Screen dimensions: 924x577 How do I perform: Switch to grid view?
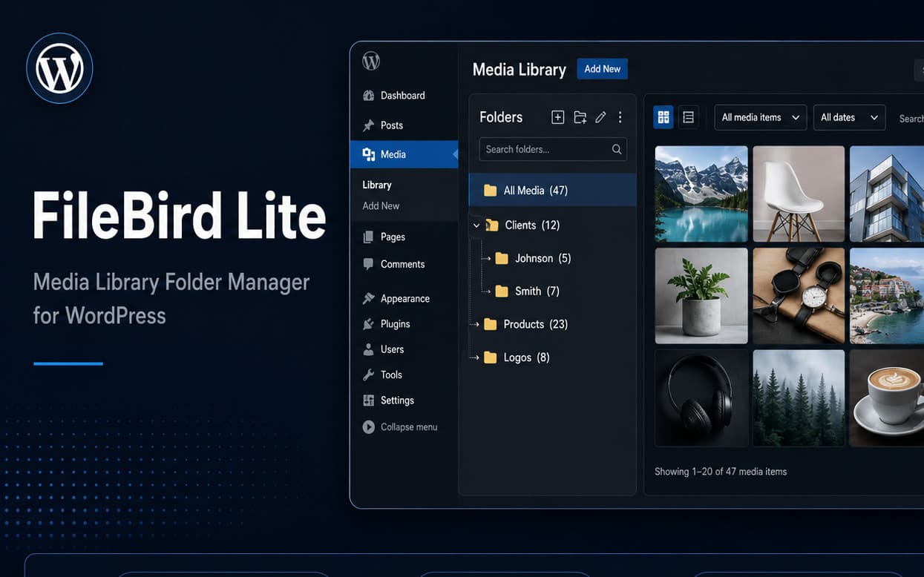click(x=663, y=117)
